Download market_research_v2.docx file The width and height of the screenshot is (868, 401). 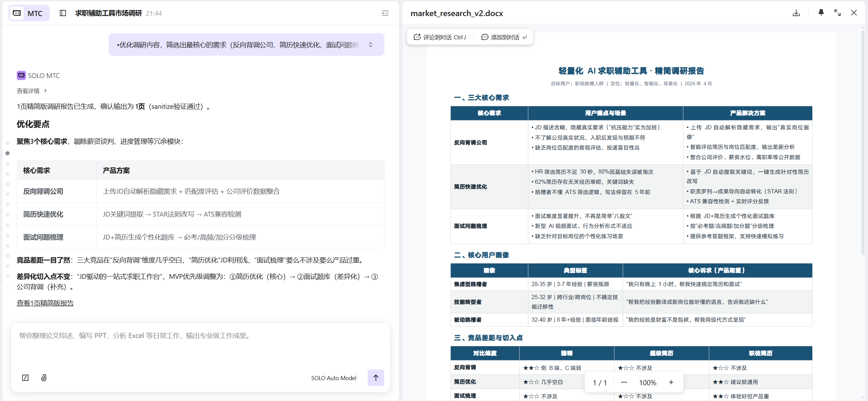click(796, 13)
